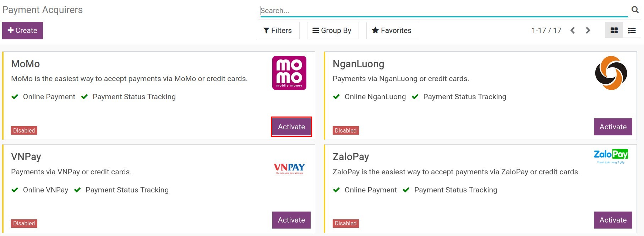Click the NganLuong logo icon
This screenshot has height=236, width=644.
point(611,73)
